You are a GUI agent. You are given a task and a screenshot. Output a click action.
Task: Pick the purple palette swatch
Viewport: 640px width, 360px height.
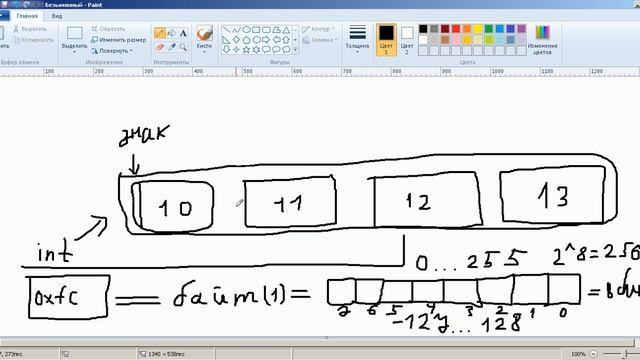tap(521, 29)
